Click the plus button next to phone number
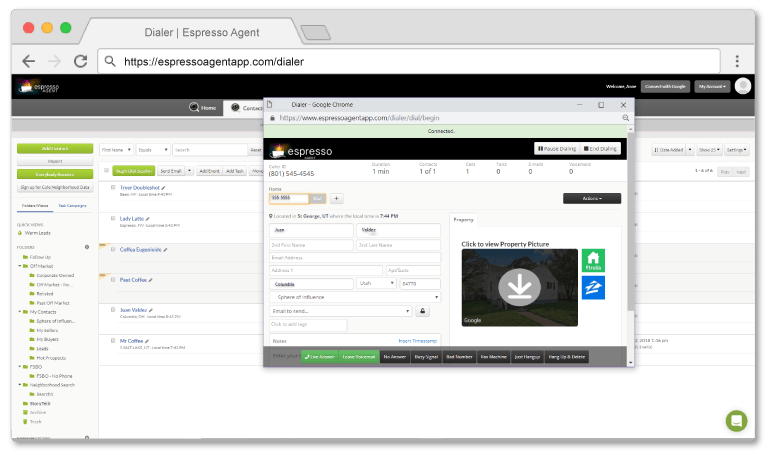777x464 pixels. point(336,198)
